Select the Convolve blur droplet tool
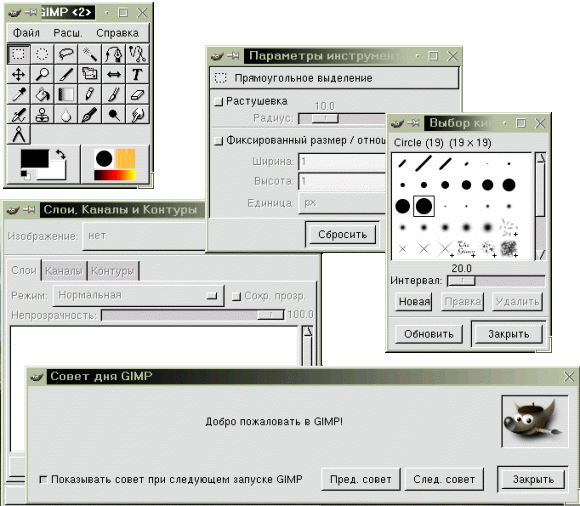 [66, 114]
